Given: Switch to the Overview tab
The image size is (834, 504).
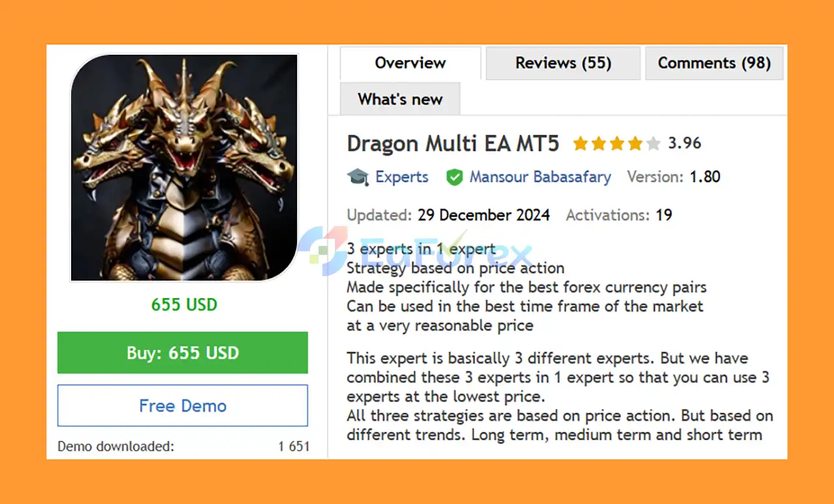Looking at the screenshot, I should coord(410,63).
